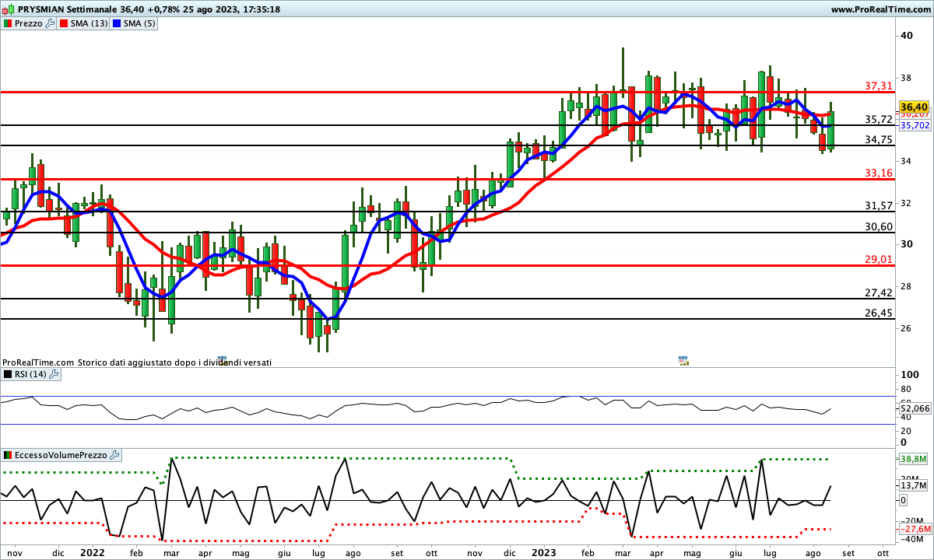Select the SMA (5) indicator label
934x560 pixels.
coord(140,23)
